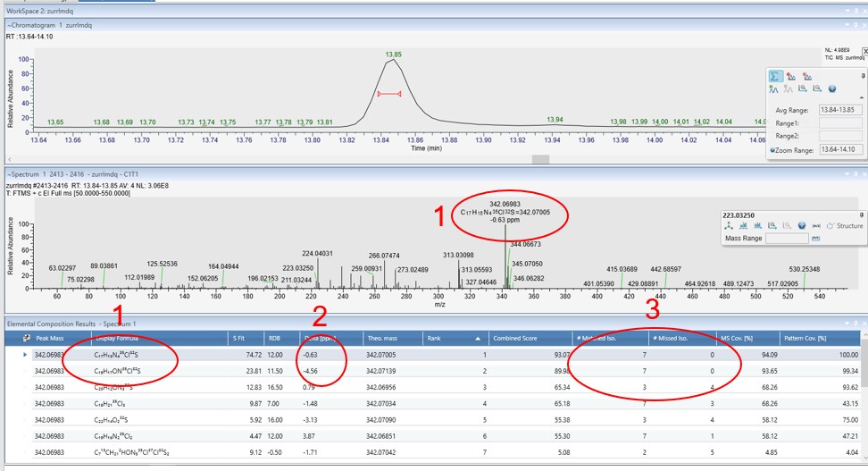868x471 pixels.
Task: Click the Mass Range input box
Action: click(x=787, y=239)
